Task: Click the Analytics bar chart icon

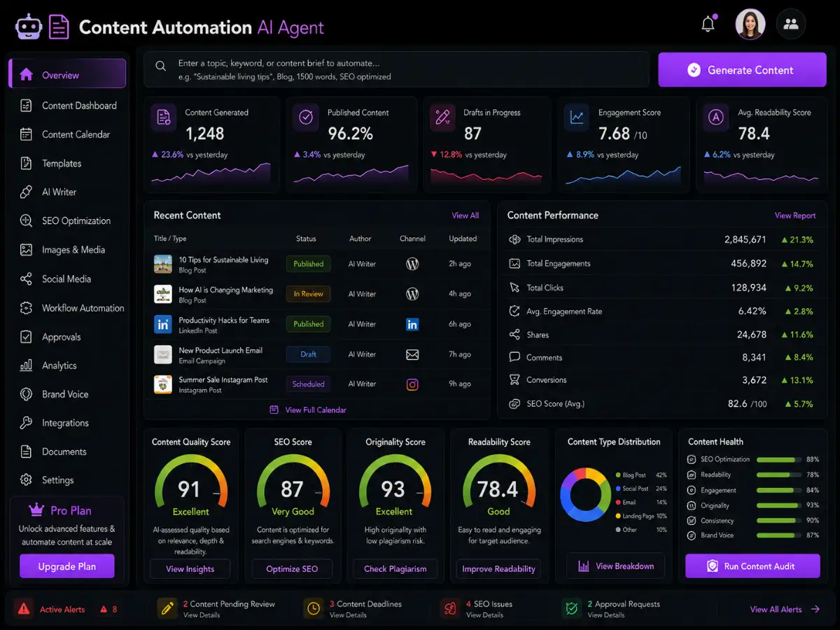Action: click(26, 365)
